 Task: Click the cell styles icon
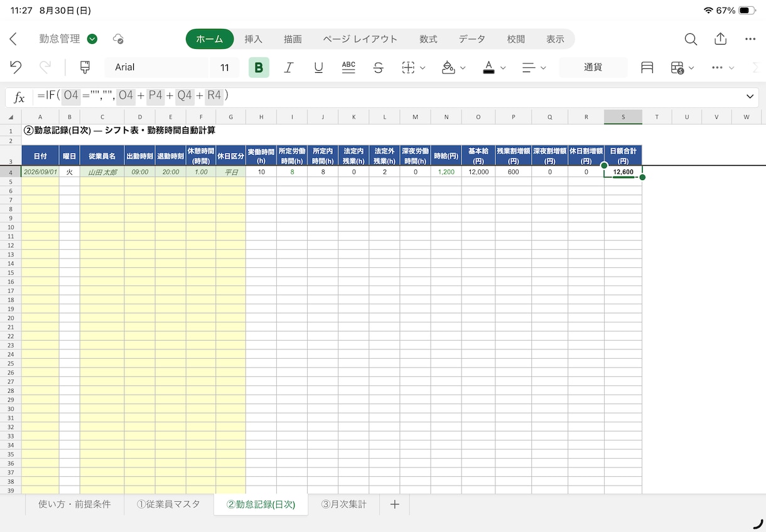pos(647,67)
